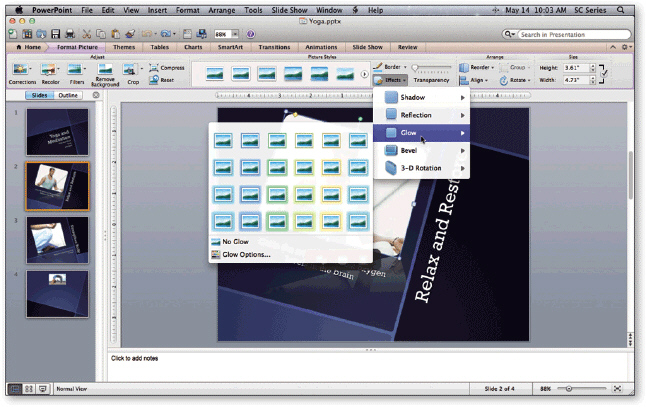Apply the first picture style thumbnail
The image size is (646, 407).
pyautogui.click(x=215, y=74)
